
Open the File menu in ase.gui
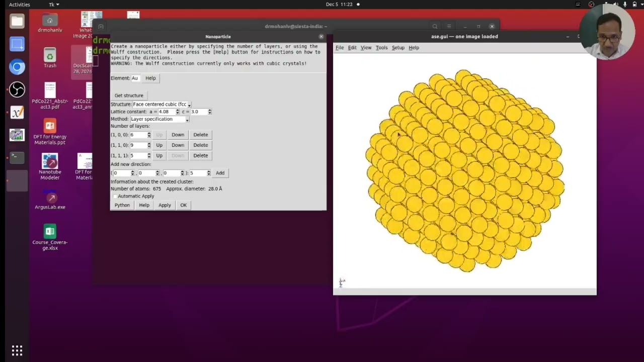[340, 48]
